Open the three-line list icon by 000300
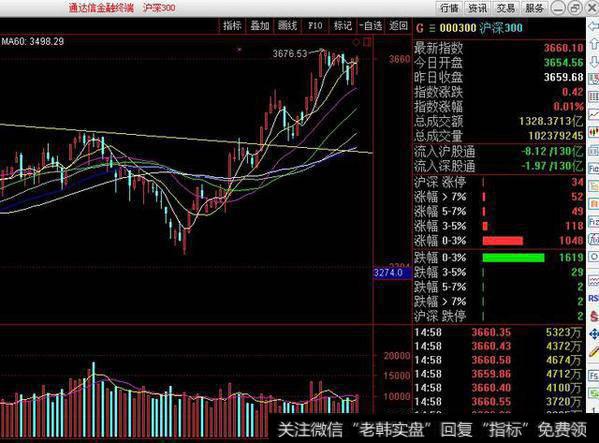Screen dimensions: 599x443 click(432, 28)
